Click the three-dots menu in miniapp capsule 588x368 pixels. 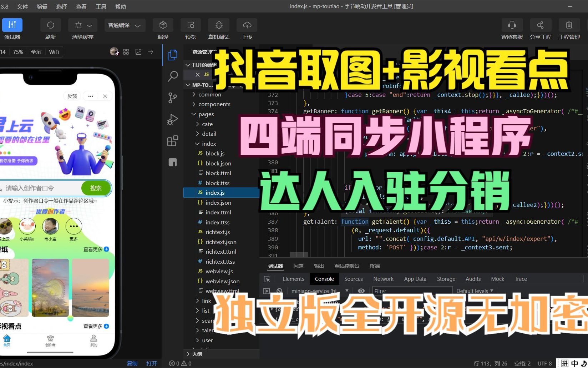pos(91,96)
